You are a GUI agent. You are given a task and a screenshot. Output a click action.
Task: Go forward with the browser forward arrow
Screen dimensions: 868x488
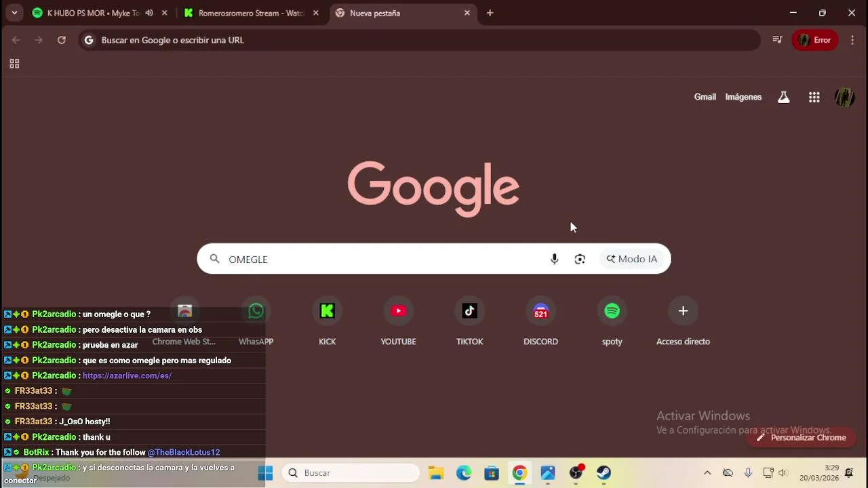[39, 40]
